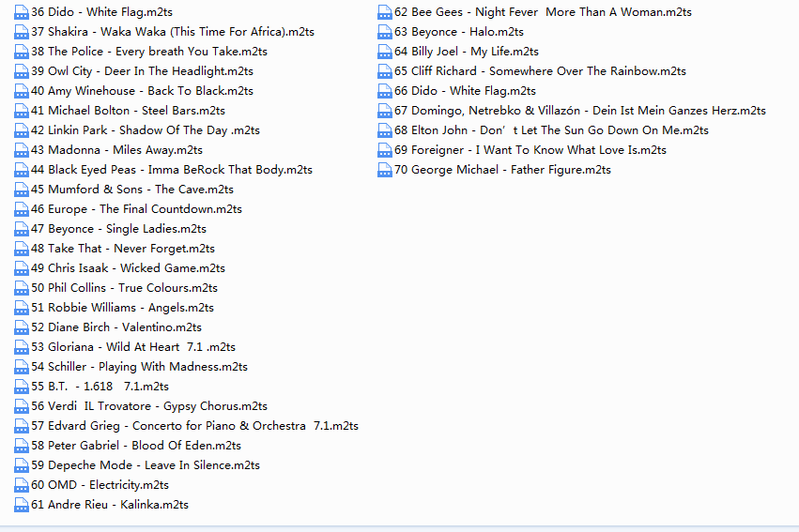The width and height of the screenshot is (799, 532).
Task: Select file name 43 Madonna - Miles Away
Action: pyautogui.click(x=116, y=150)
